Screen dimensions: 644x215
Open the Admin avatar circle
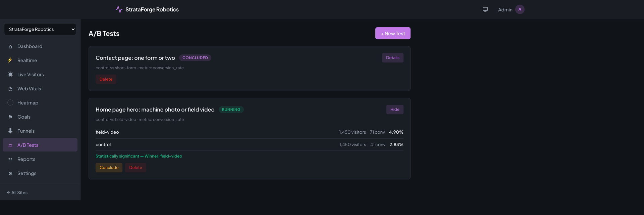click(520, 9)
